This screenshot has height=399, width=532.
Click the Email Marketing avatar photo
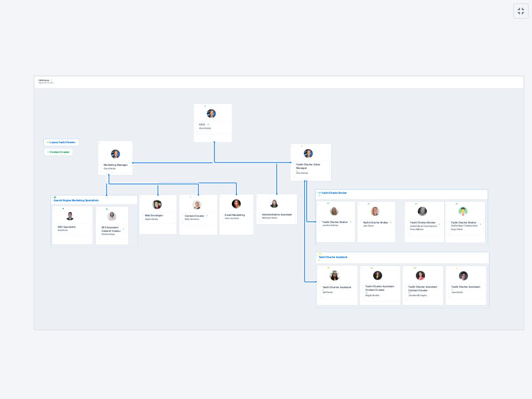click(x=236, y=203)
